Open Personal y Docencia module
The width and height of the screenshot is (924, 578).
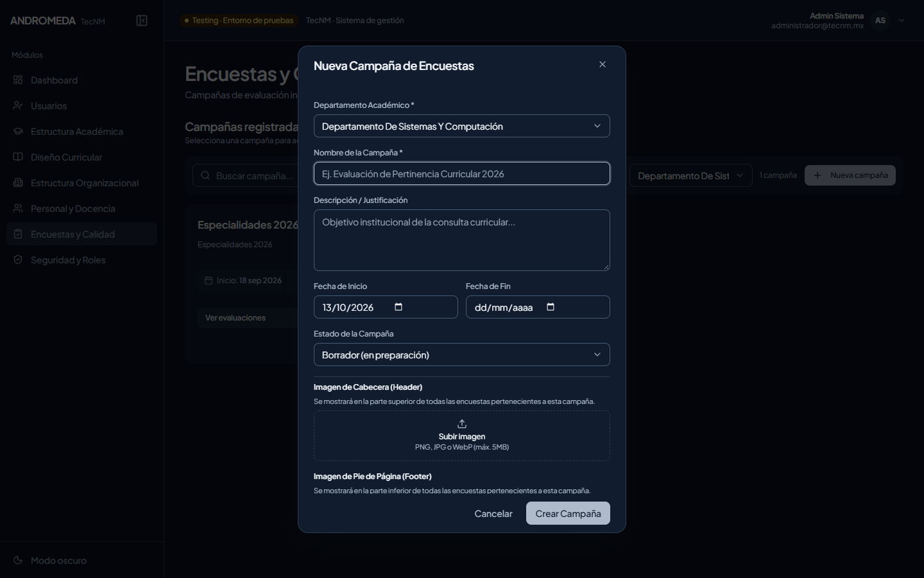81,209
